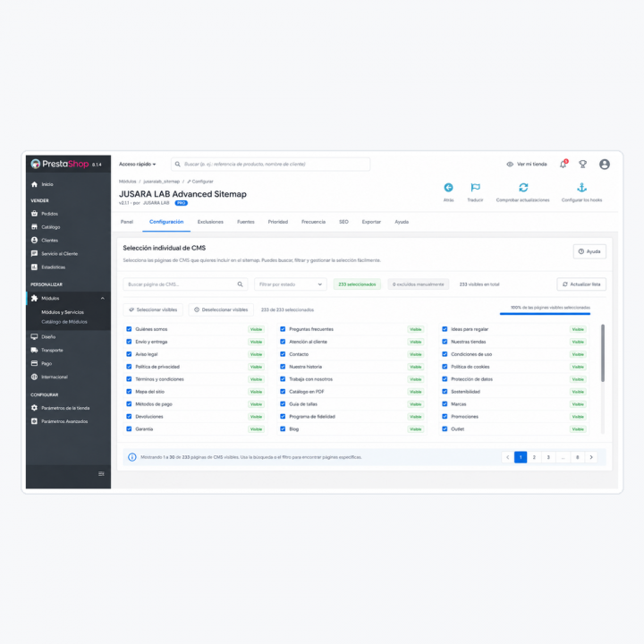This screenshot has width=644, height=644.
Task: Open Catálogo store icon
Action: [35, 226]
